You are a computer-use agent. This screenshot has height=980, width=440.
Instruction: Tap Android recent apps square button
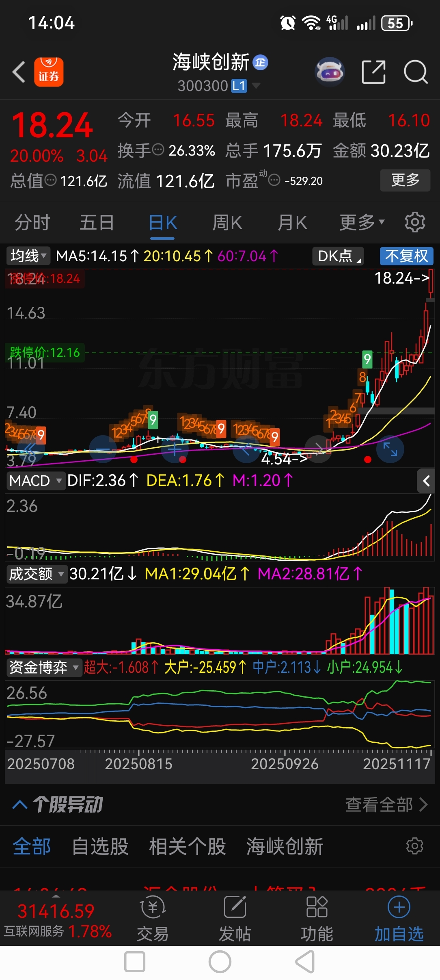coord(135,962)
